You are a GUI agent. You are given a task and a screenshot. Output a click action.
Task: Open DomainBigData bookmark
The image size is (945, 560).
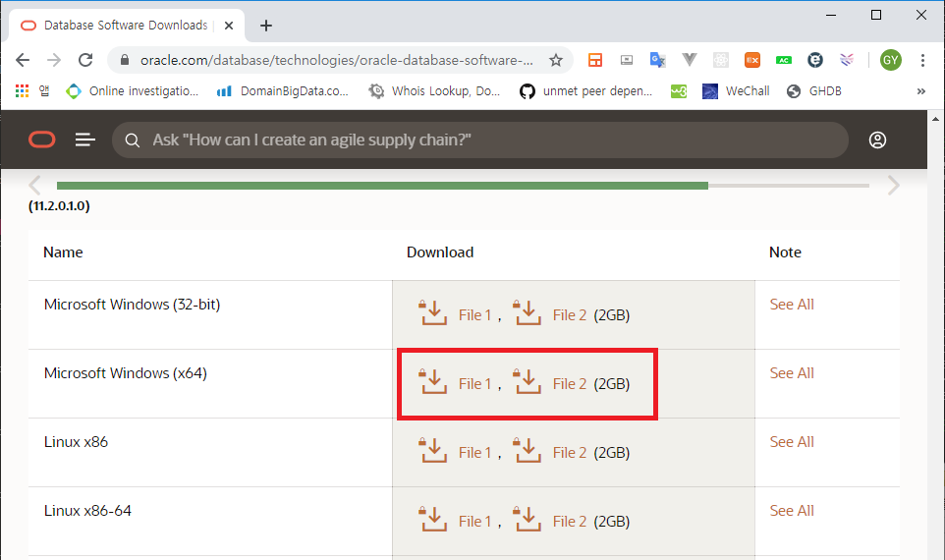(x=283, y=91)
